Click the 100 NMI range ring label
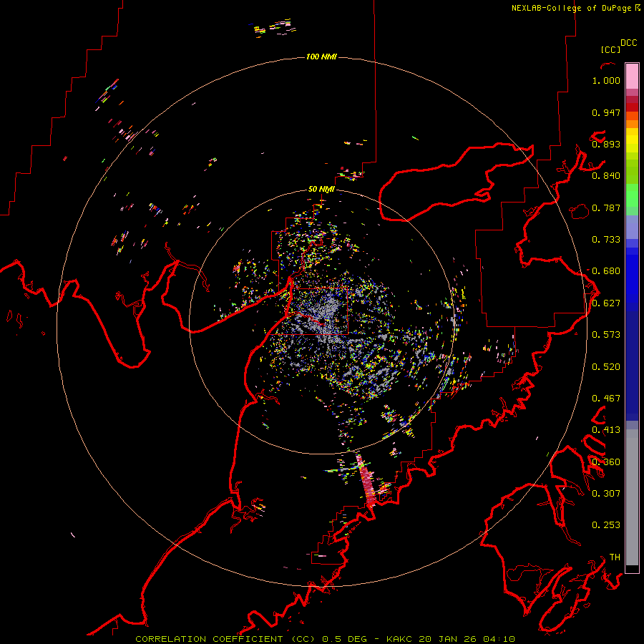Screen dimensions: 644x644 (x=321, y=57)
